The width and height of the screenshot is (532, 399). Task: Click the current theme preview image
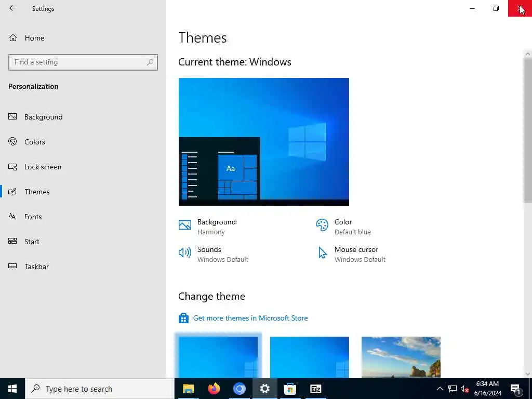tap(263, 142)
